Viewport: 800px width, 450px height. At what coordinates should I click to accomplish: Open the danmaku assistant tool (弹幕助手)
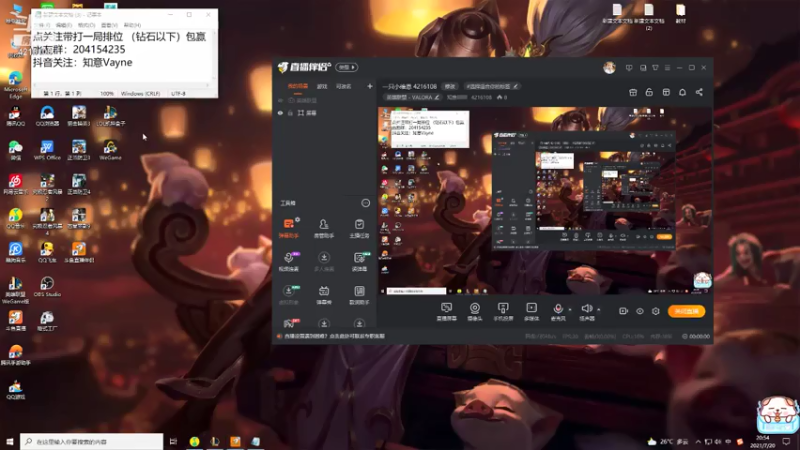point(289,228)
